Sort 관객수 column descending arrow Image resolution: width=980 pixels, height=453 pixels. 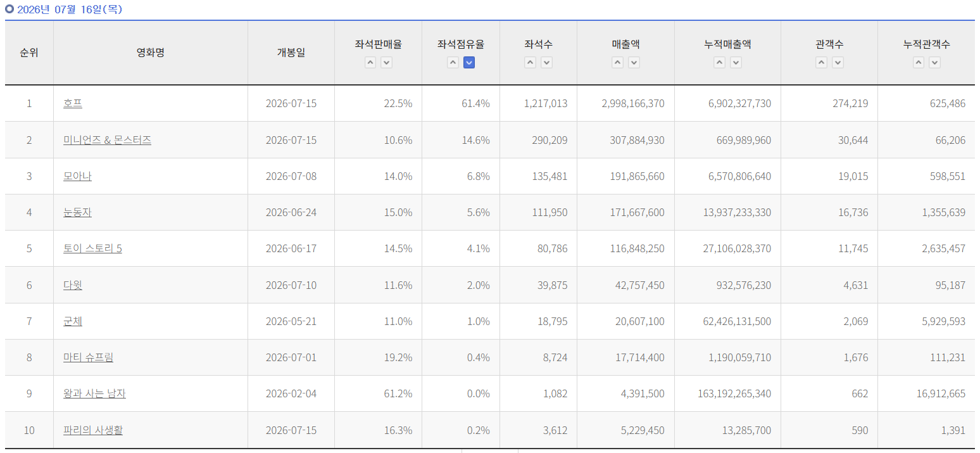point(838,62)
